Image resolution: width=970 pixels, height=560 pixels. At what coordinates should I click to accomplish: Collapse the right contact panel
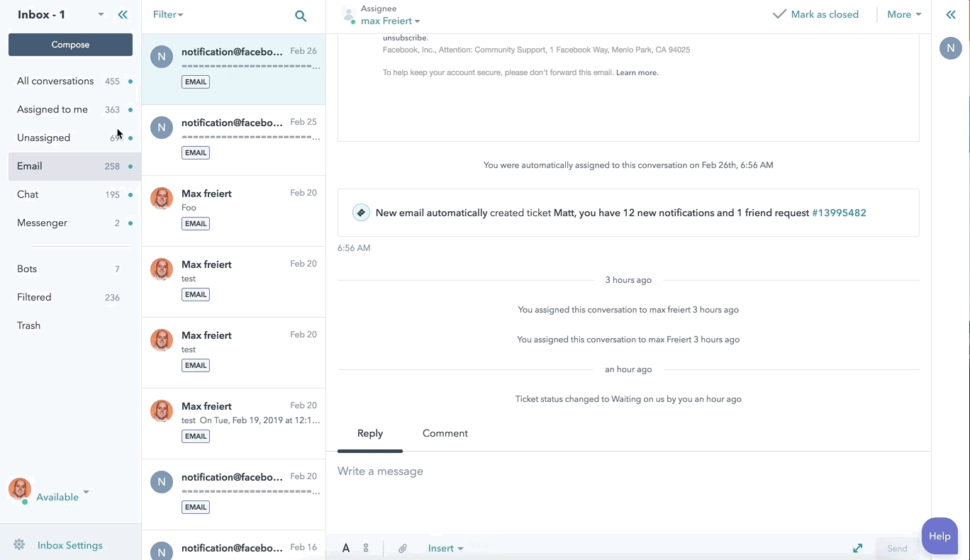[x=951, y=15]
